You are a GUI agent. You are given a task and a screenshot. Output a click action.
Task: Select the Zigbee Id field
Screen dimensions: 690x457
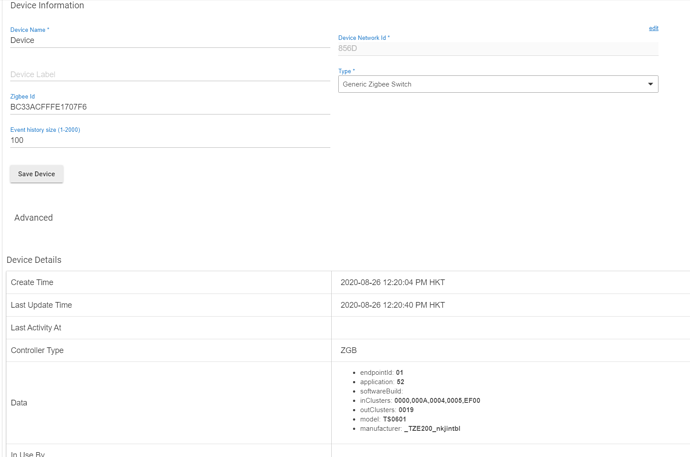click(169, 107)
